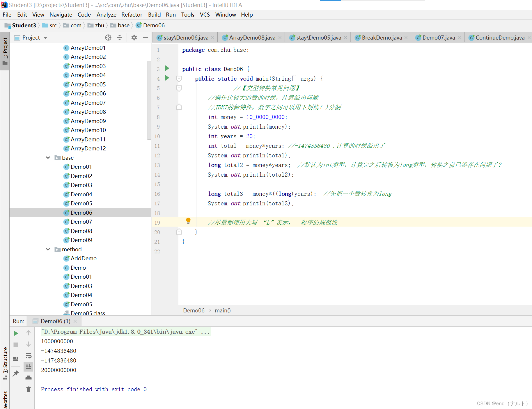Rerun Demo06 in the Run panel
This screenshot has width=532, height=409.
click(16, 333)
